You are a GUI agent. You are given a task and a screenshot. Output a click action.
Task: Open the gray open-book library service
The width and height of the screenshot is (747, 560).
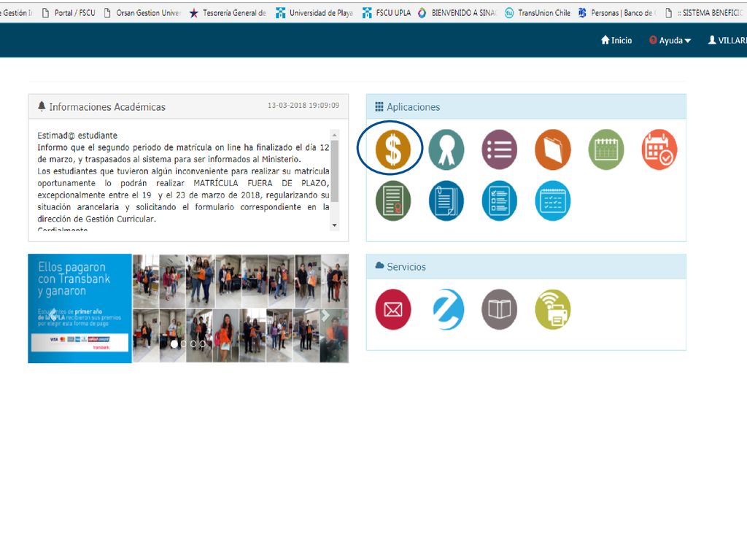(499, 309)
